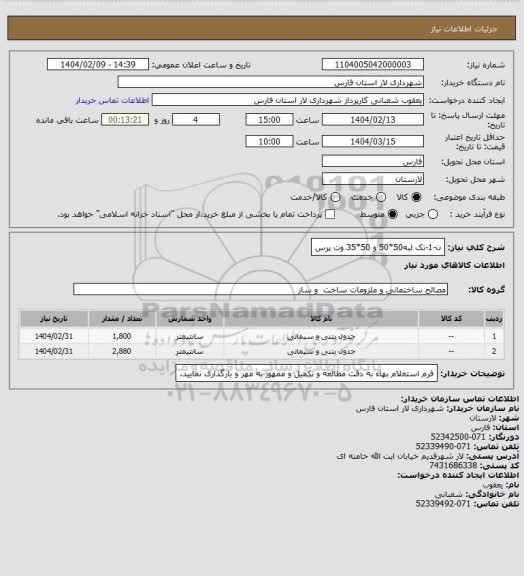
Task: Click the deadline time field 15:00
Action: pos(269,120)
